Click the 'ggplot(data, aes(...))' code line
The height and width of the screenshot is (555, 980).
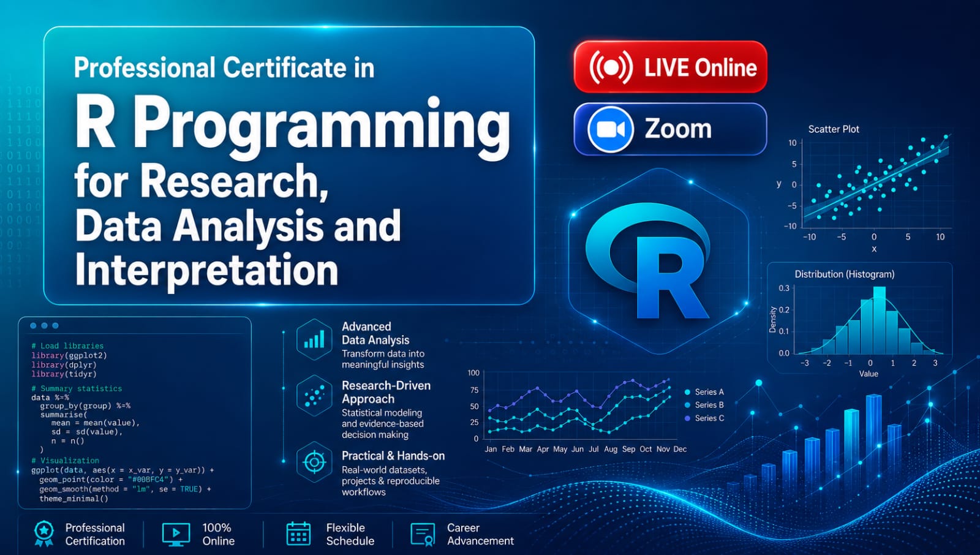click(x=123, y=470)
